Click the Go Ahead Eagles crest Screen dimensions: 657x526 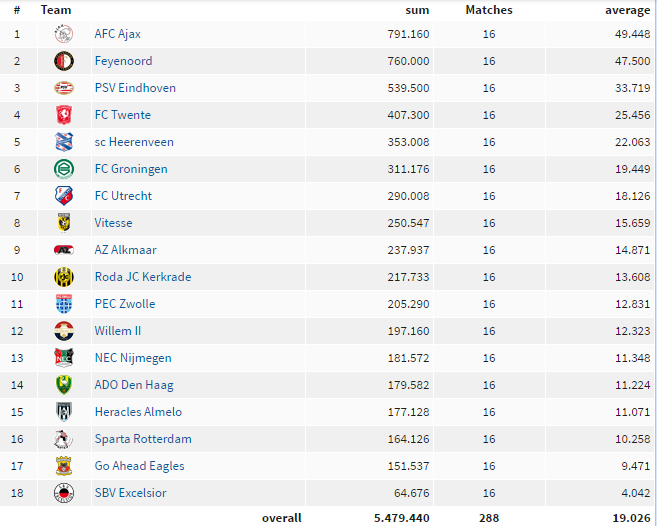click(x=64, y=466)
